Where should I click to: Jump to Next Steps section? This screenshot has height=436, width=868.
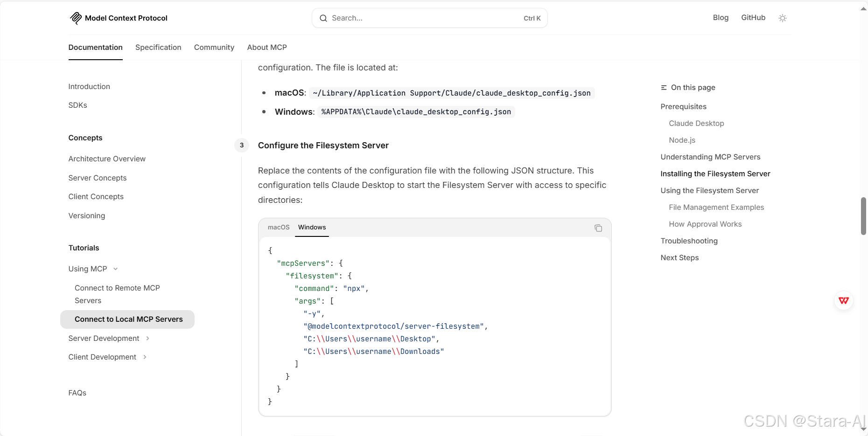(679, 258)
